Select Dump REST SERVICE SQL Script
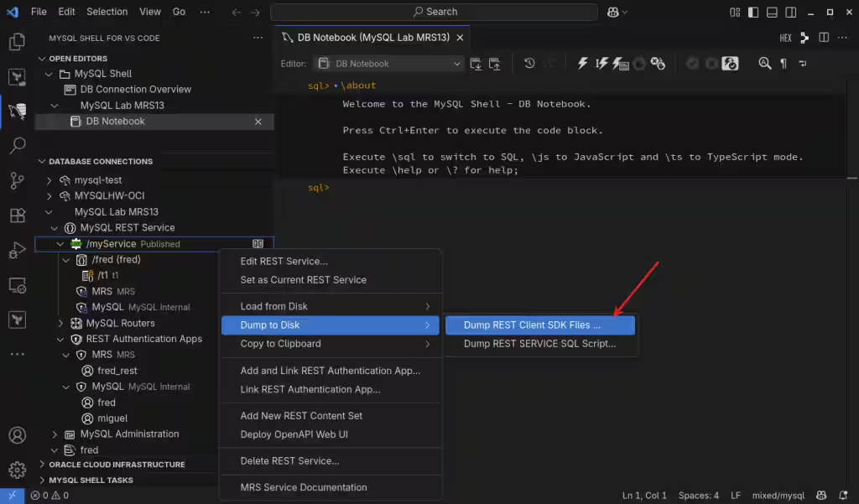The width and height of the screenshot is (859, 504). coord(539,344)
